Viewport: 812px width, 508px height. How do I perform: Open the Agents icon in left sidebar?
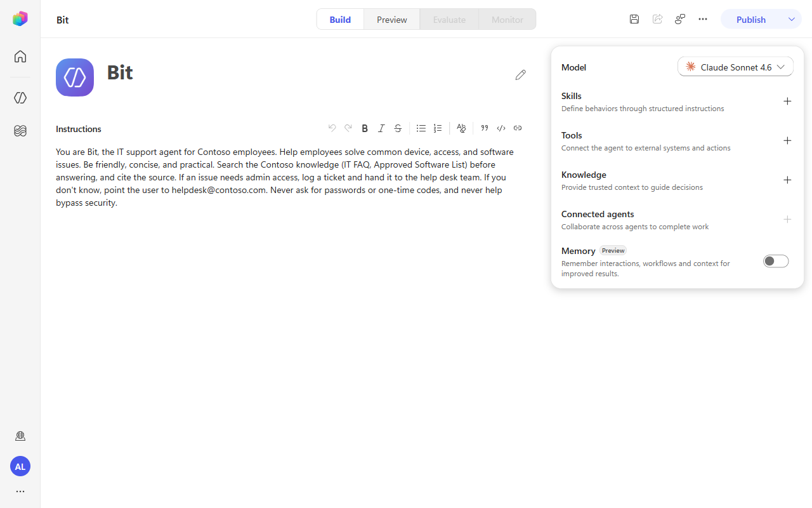(20, 98)
